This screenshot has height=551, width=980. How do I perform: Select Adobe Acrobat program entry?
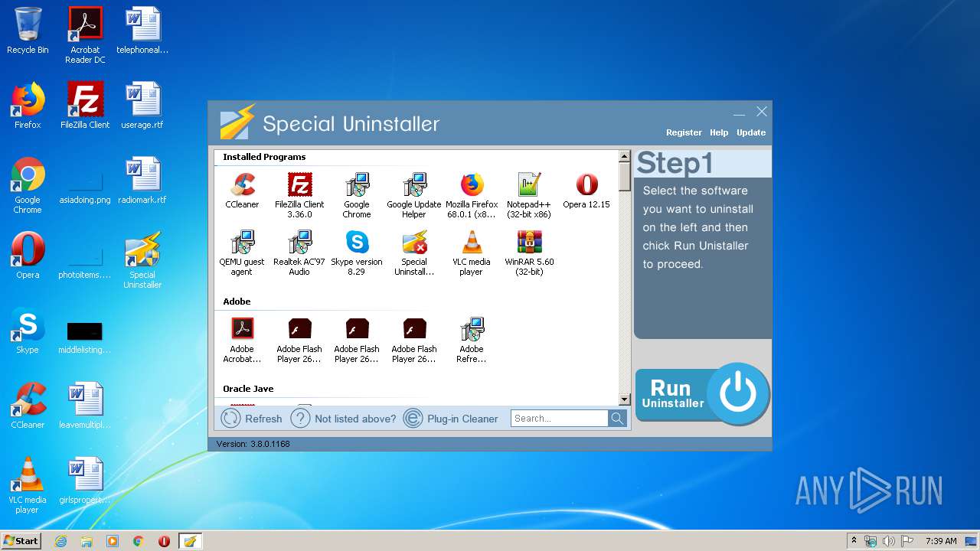coord(242,340)
